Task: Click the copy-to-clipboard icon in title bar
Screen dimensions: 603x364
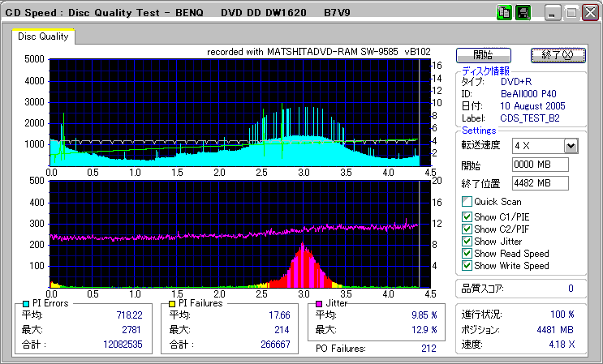Action: [x=504, y=13]
